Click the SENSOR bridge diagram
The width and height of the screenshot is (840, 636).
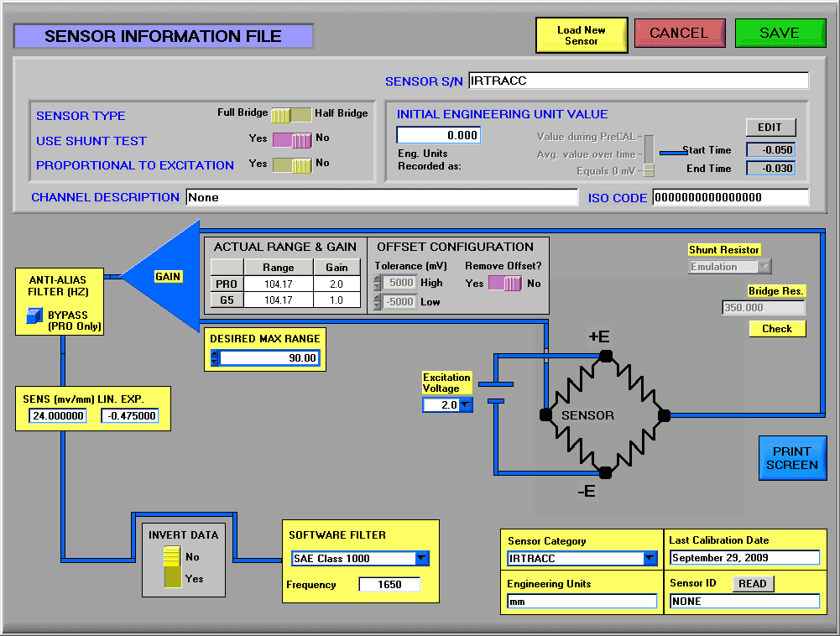604,414
